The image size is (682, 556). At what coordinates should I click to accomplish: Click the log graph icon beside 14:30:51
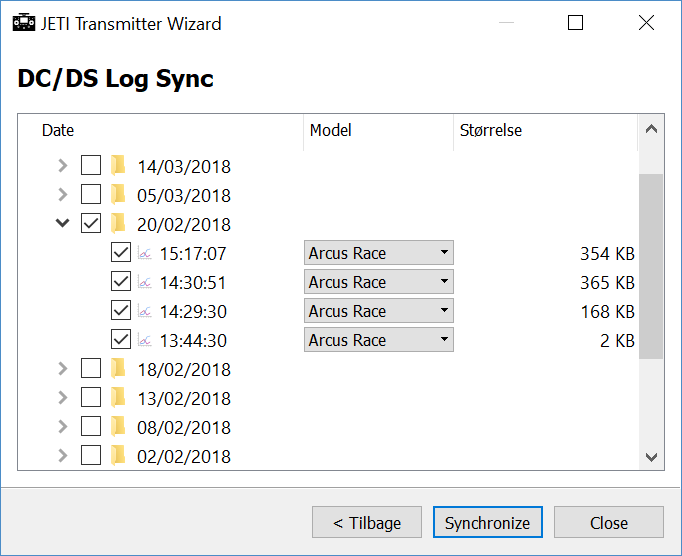pyautogui.click(x=145, y=282)
